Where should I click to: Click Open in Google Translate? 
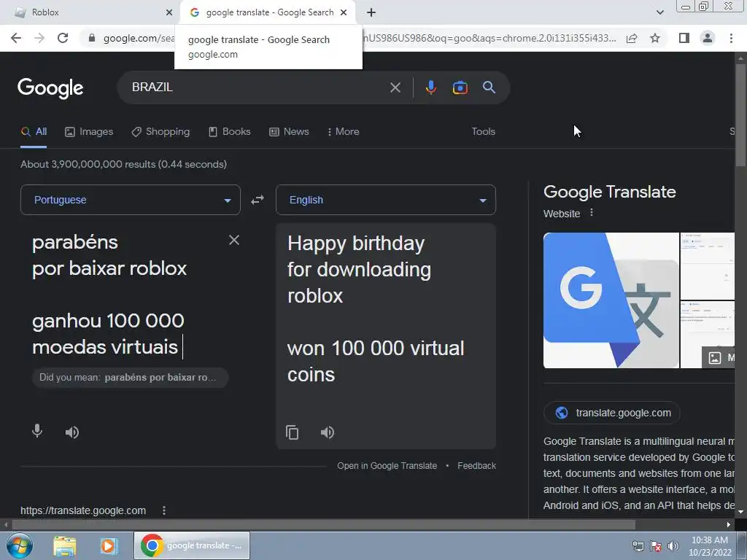click(387, 466)
